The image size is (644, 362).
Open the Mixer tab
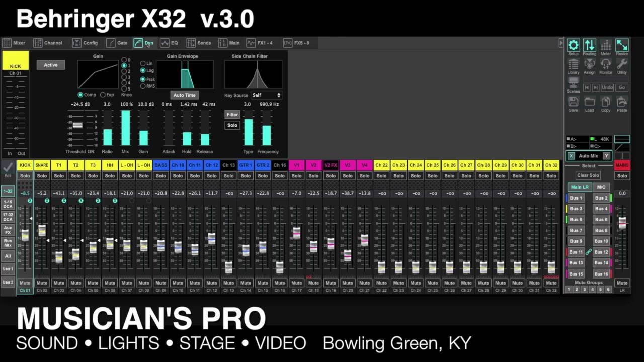pos(14,43)
